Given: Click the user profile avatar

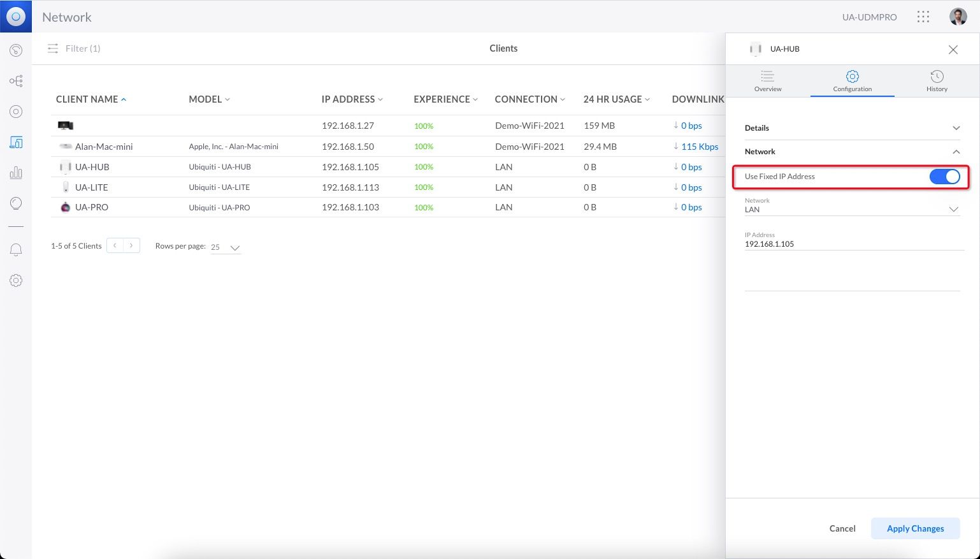Looking at the screenshot, I should [x=958, y=17].
